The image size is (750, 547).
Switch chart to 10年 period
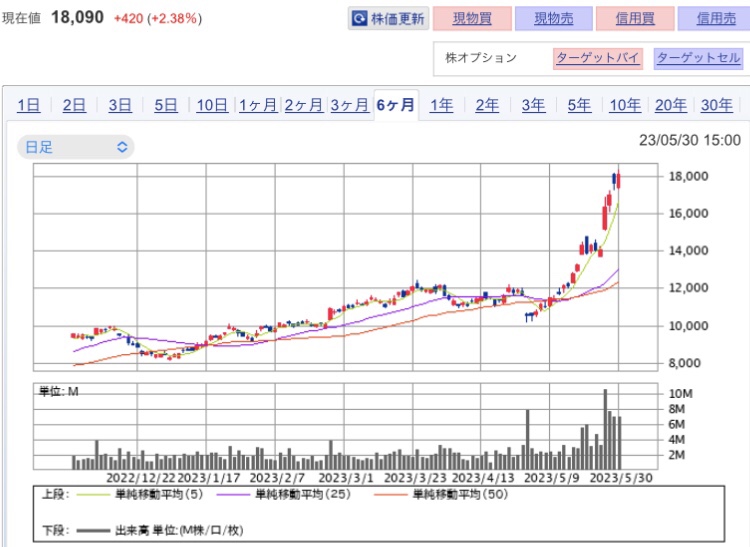click(625, 105)
